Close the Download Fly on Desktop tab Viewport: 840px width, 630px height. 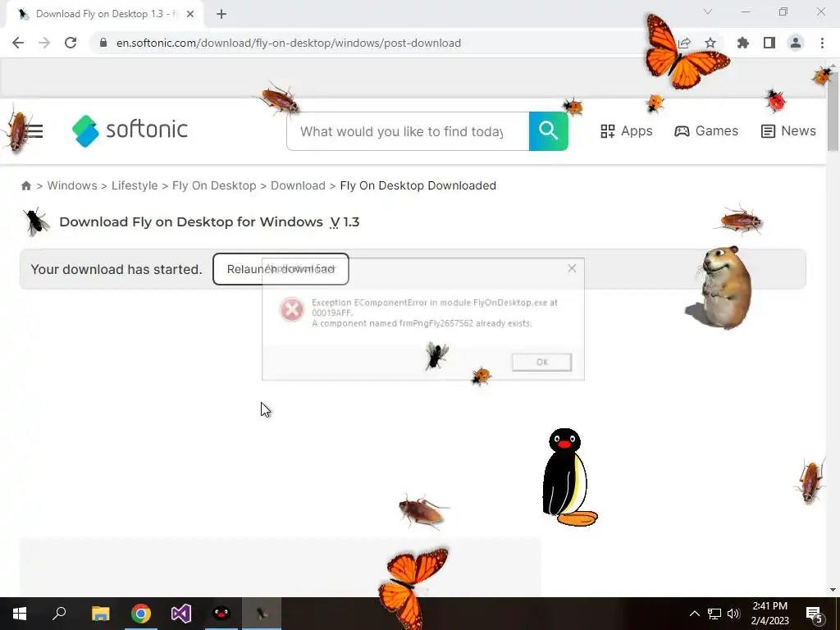[190, 14]
